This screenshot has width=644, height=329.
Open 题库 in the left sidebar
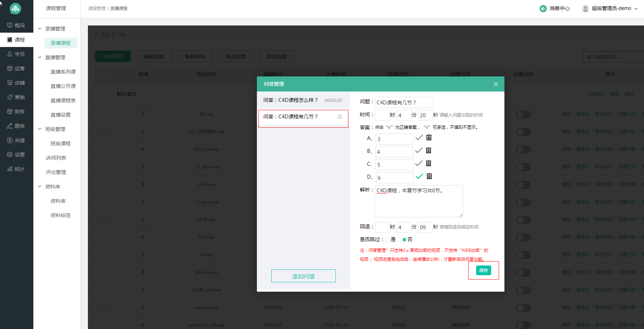pos(16,126)
